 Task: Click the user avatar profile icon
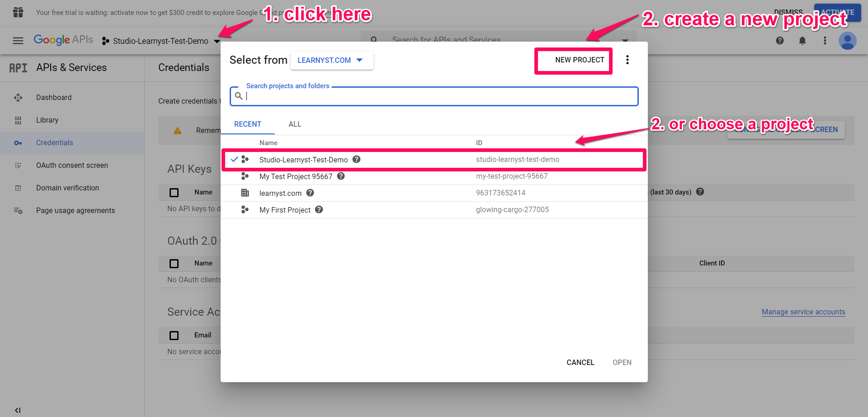pyautogui.click(x=848, y=41)
